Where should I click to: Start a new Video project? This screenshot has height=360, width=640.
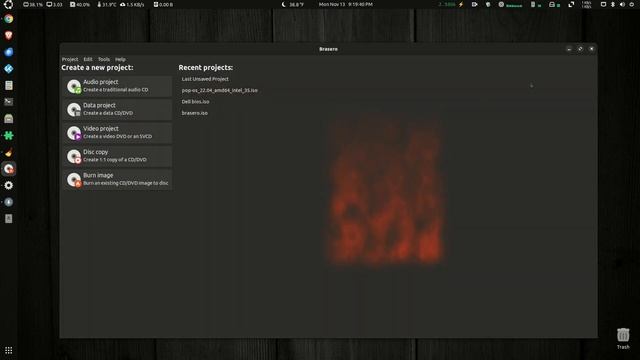click(117, 133)
